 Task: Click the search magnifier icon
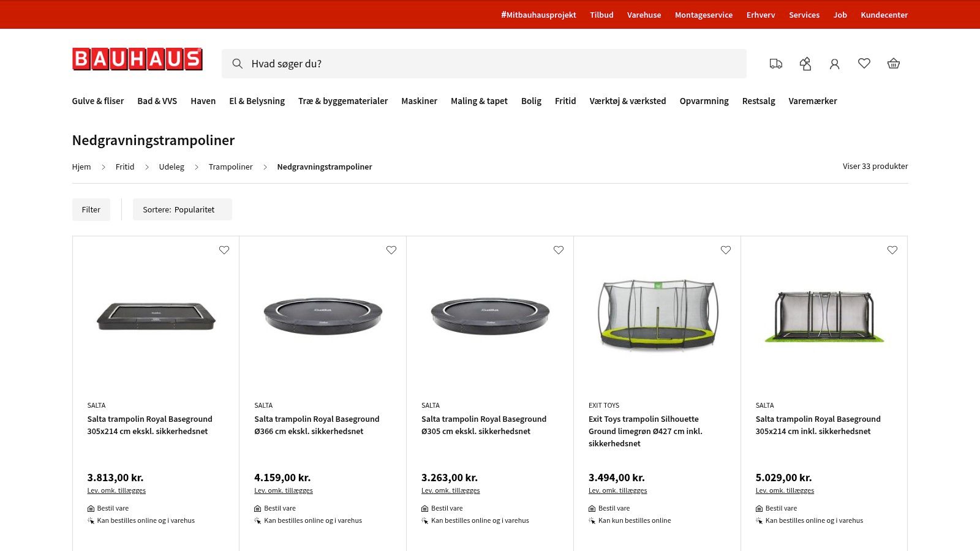[x=238, y=64]
